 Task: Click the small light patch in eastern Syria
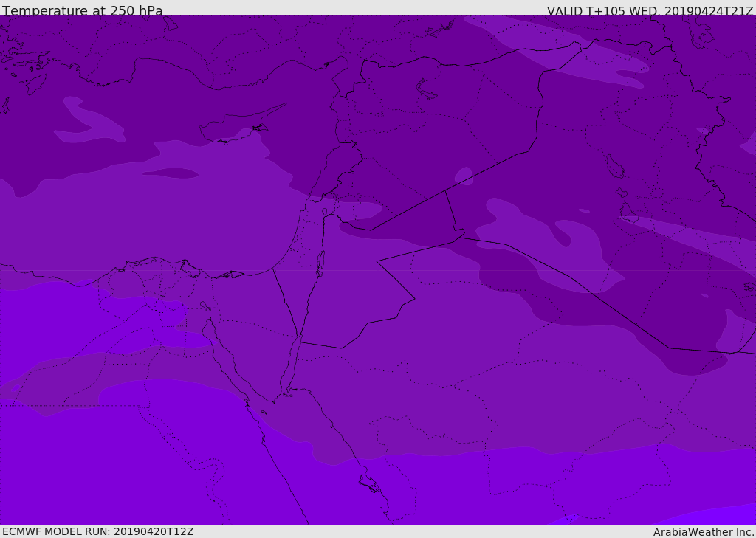tap(464, 176)
